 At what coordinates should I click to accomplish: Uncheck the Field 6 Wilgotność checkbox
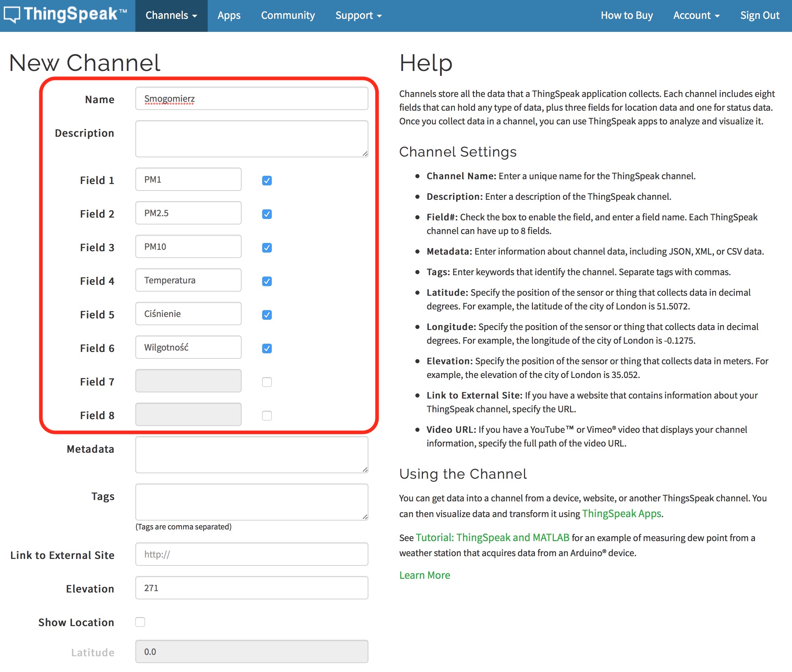267,348
